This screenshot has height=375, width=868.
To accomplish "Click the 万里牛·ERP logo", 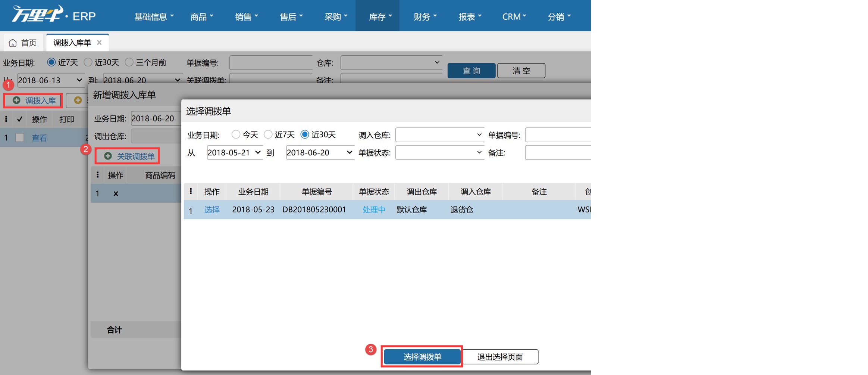I will coord(52,15).
